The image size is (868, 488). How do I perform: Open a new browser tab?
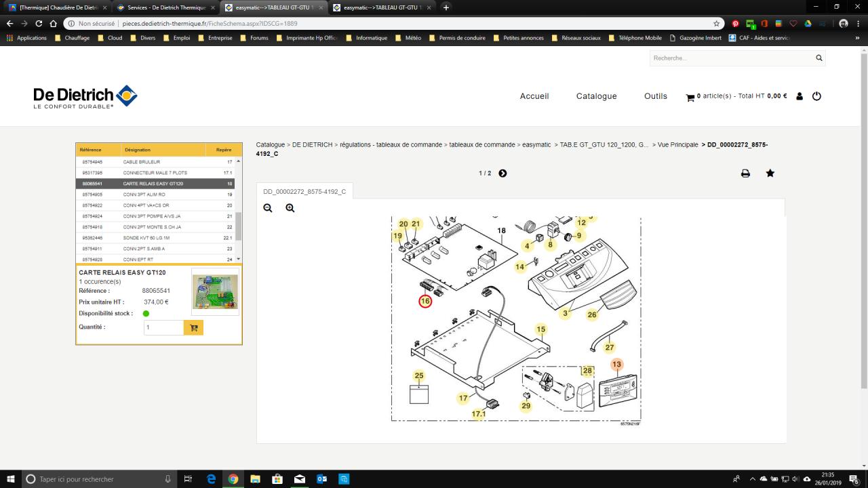[446, 7]
